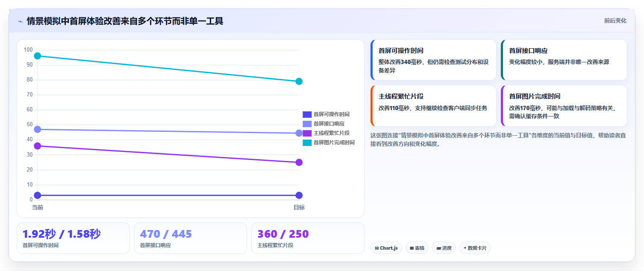
Task: Toggle 主线程繁忙片段 series via its legend swatch
Action: tap(307, 133)
